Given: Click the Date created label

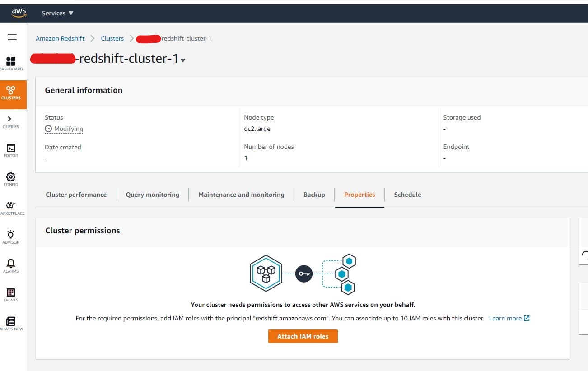Looking at the screenshot, I should pos(63,147).
